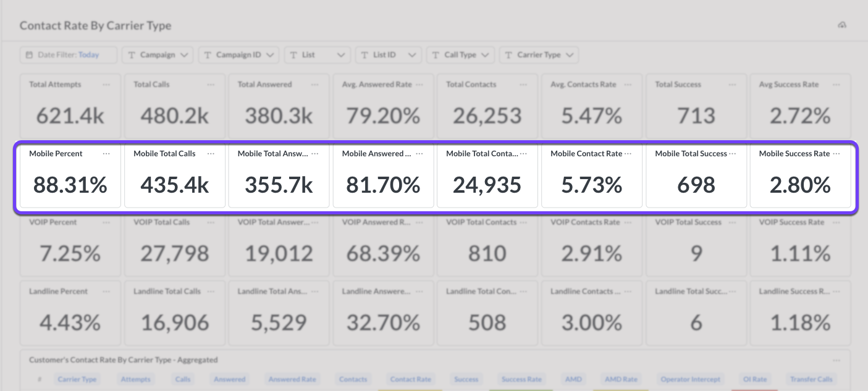This screenshot has height=391, width=868.
Task: Click the Date Filter Today field
Action: pos(68,55)
